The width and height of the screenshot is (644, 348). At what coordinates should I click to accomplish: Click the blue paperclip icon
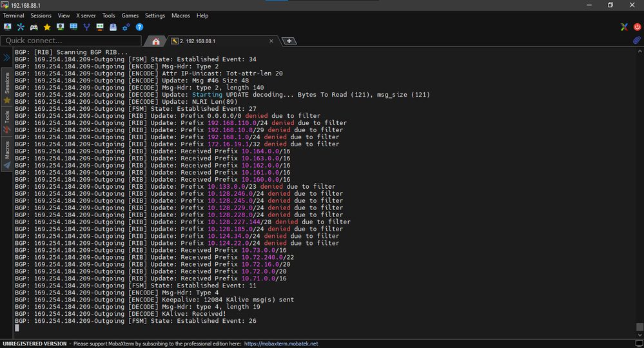(x=636, y=41)
